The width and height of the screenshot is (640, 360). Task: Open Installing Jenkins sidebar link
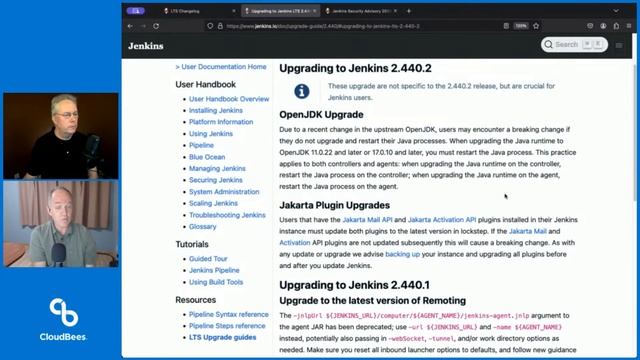point(216,110)
